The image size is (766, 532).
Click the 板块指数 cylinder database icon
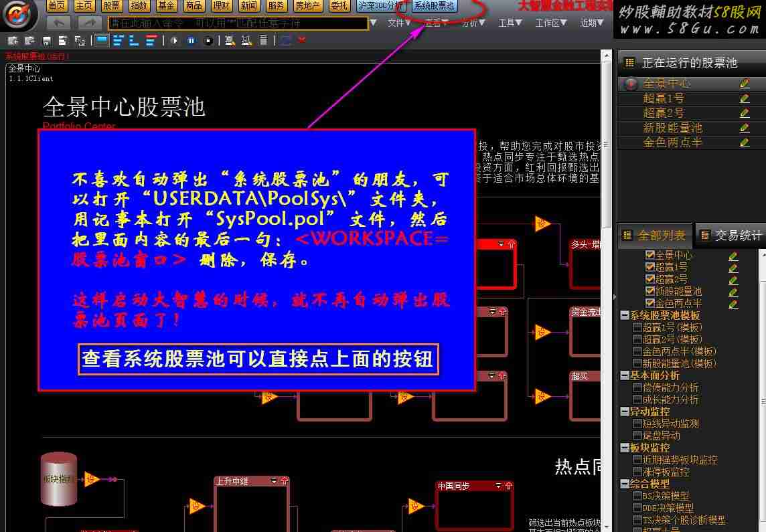click(59, 479)
